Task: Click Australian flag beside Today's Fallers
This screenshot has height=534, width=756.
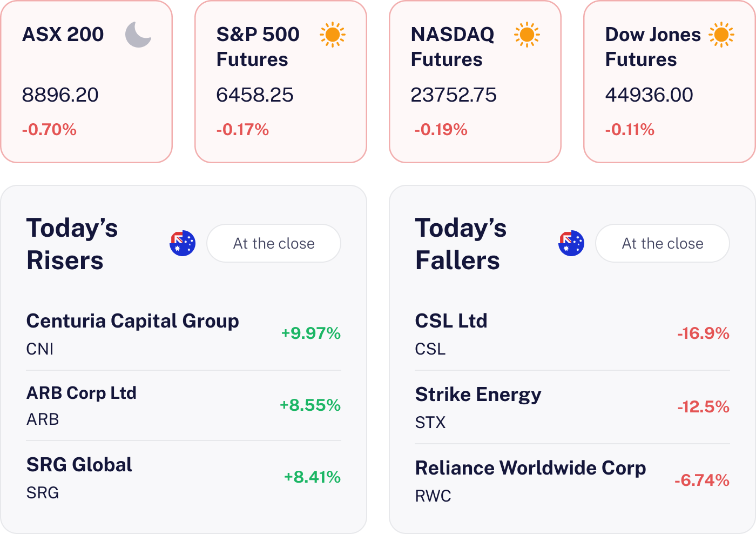Action: tap(571, 243)
